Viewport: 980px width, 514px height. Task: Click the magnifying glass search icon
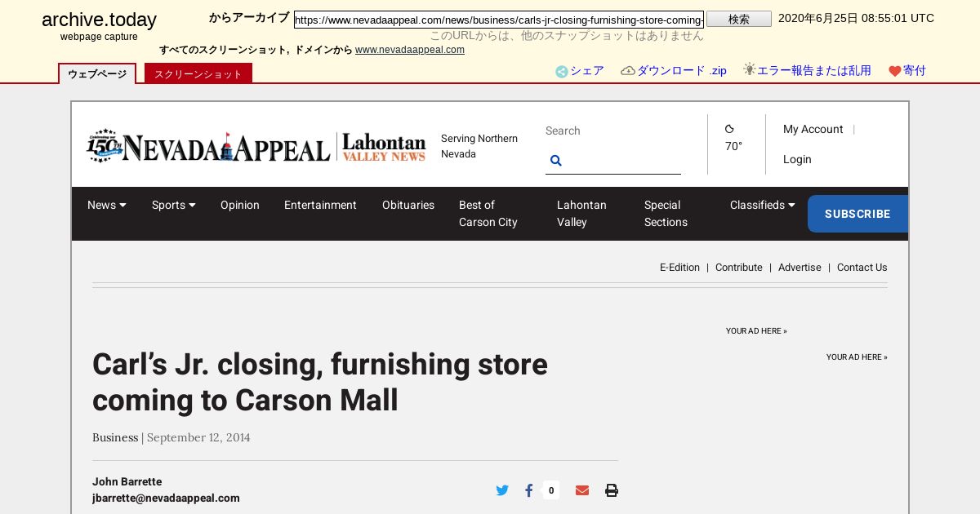pyautogui.click(x=556, y=161)
